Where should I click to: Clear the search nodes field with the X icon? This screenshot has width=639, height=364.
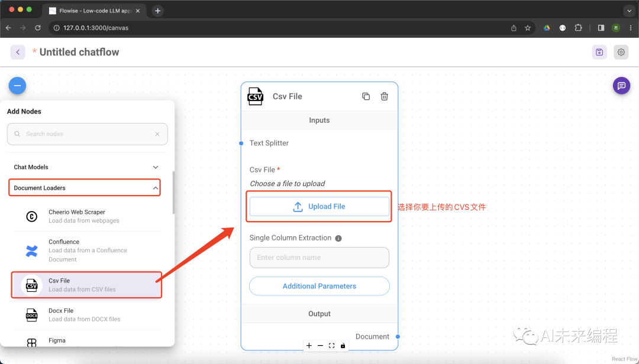click(157, 134)
